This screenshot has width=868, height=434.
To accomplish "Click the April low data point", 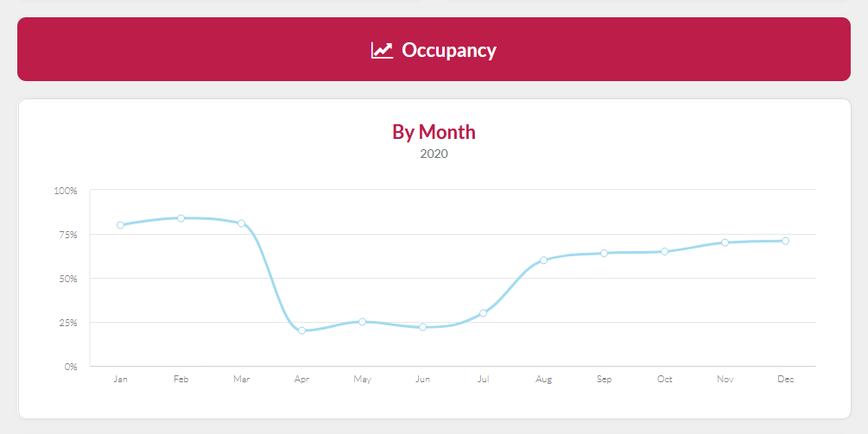I will point(301,330).
